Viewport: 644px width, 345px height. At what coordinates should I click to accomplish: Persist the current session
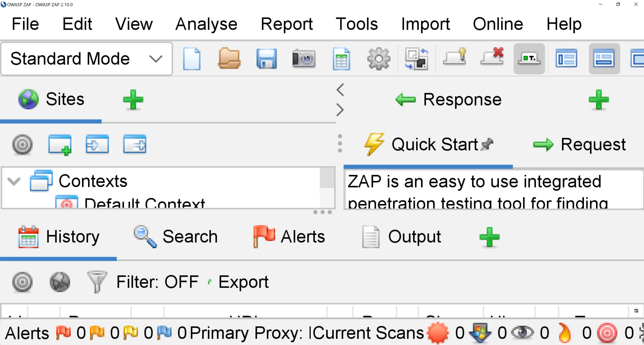(x=267, y=58)
